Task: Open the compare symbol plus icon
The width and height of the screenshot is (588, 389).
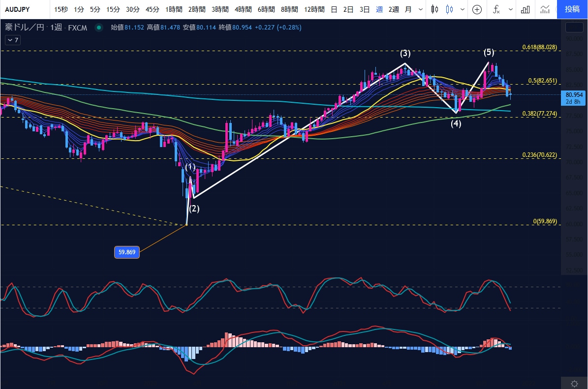Action: (x=477, y=9)
